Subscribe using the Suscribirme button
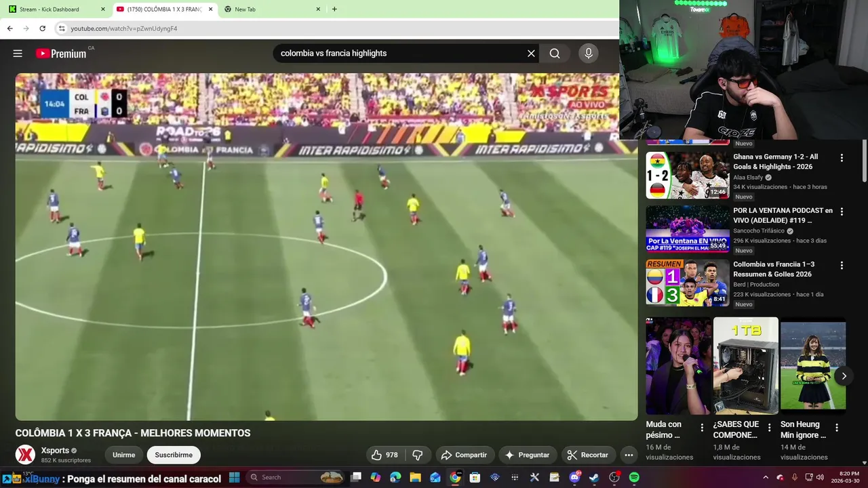Screen dimensions: 868x488 [x=174, y=455]
